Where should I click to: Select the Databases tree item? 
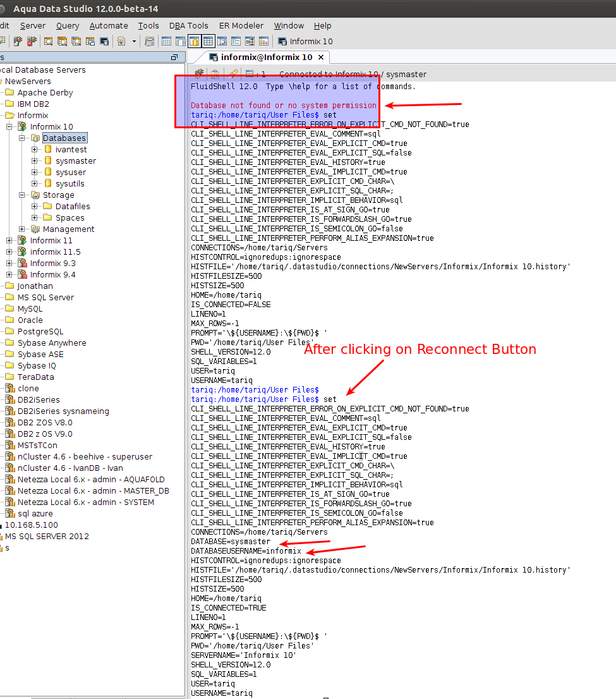pos(64,138)
